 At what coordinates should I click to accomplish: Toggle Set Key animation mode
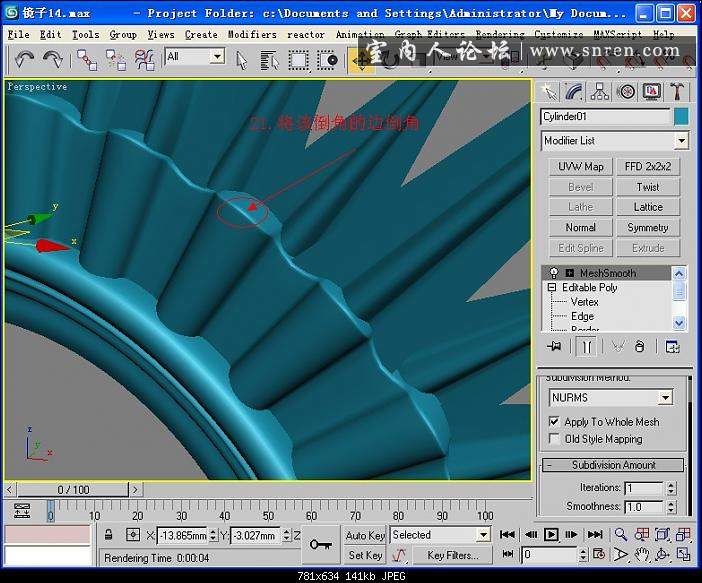[x=365, y=555]
